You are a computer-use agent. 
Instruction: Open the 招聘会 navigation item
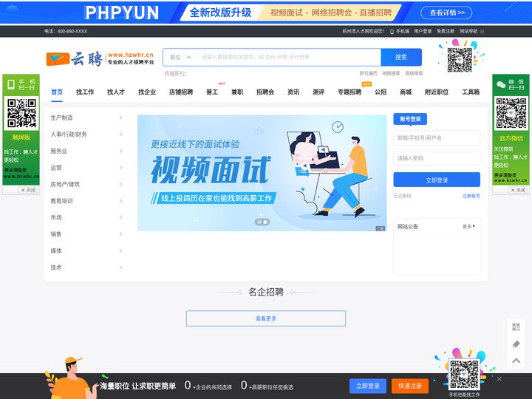click(x=265, y=92)
